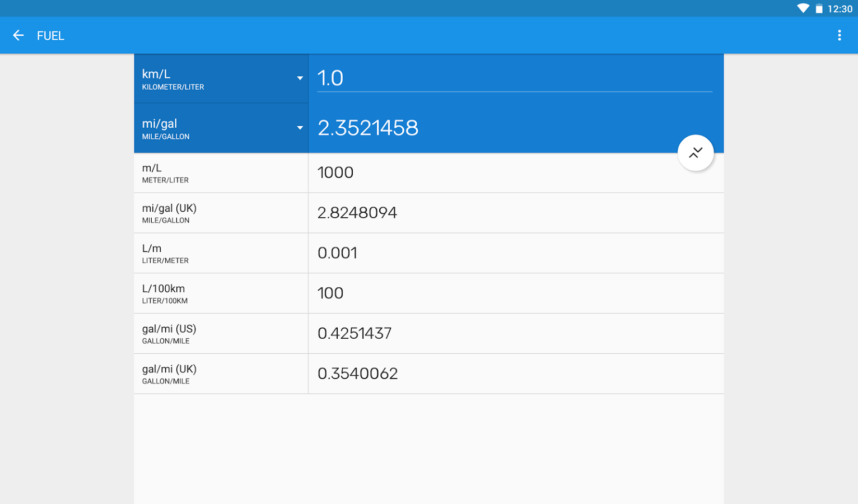Click the swap units circular button

click(x=696, y=152)
